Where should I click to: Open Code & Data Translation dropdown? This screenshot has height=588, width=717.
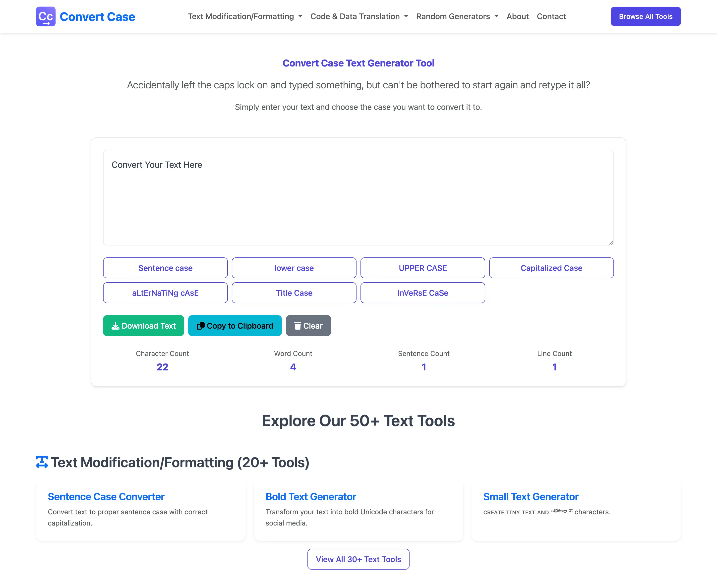tap(359, 16)
